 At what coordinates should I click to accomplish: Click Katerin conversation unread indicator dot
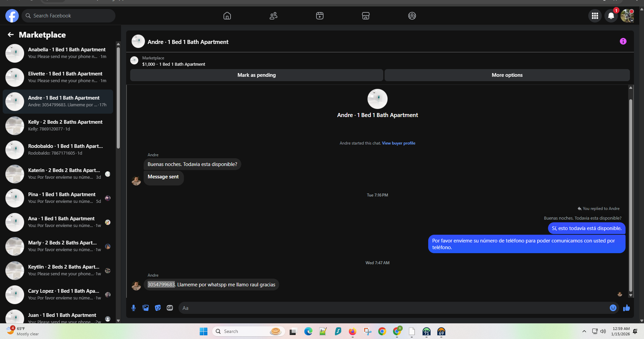click(x=108, y=174)
